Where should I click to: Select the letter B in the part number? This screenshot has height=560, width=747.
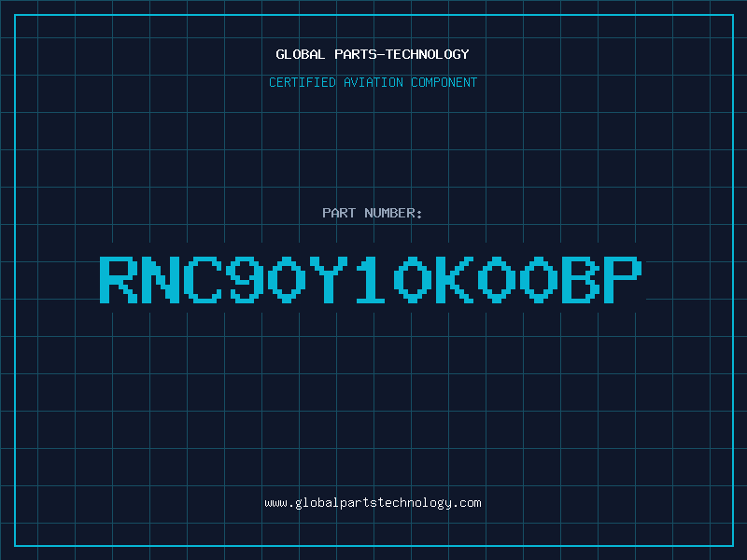pyautogui.click(x=581, y=279)
